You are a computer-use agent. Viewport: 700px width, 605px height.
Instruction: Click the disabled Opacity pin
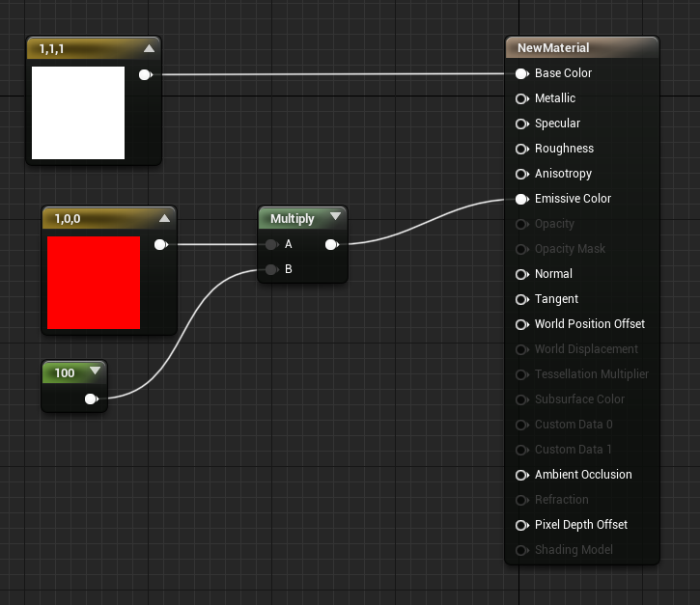tap(522, 224)
